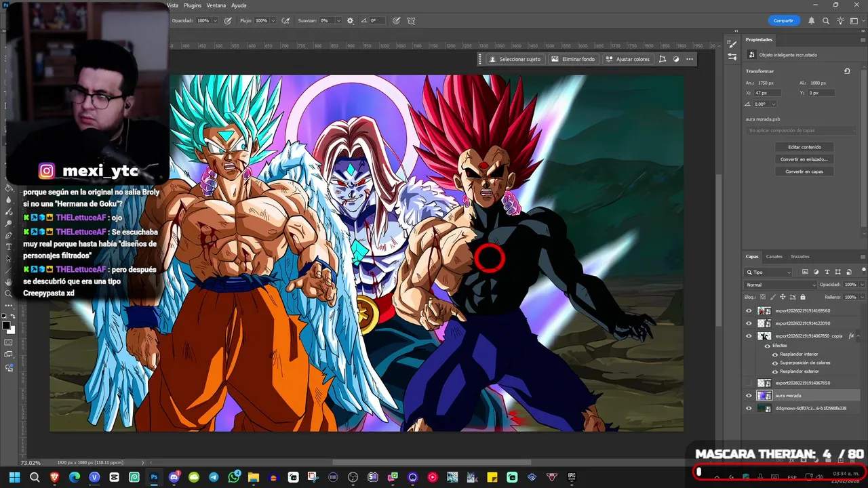Open more options ellipsis in contextual bar
Screen dimensions: 868x488
click(690, 59)
